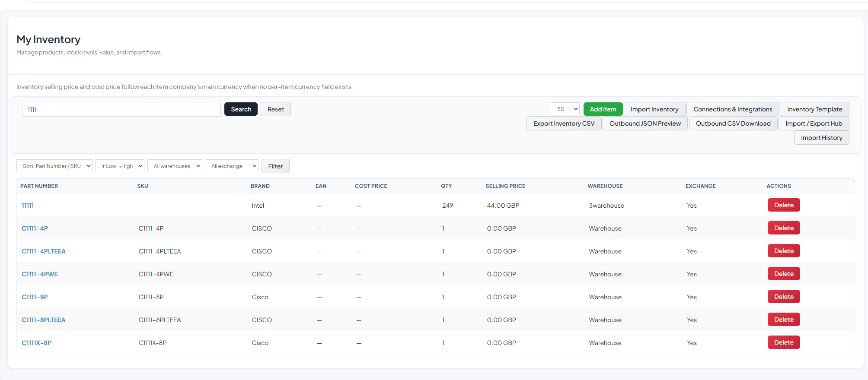868x380 pixels.
Task: Open the Inventory Template button
Action: tap(815, 109)
